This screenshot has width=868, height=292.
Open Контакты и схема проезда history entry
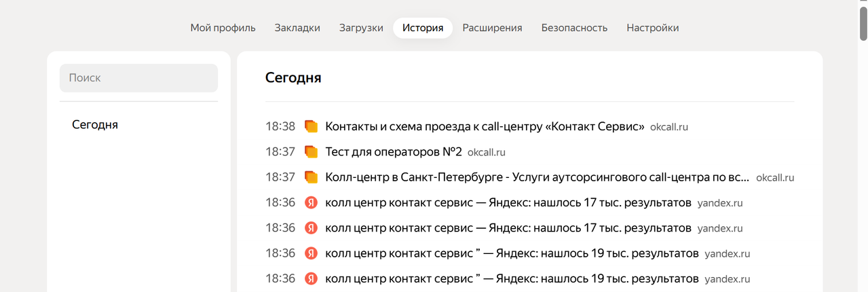click(x=485, y=126)
